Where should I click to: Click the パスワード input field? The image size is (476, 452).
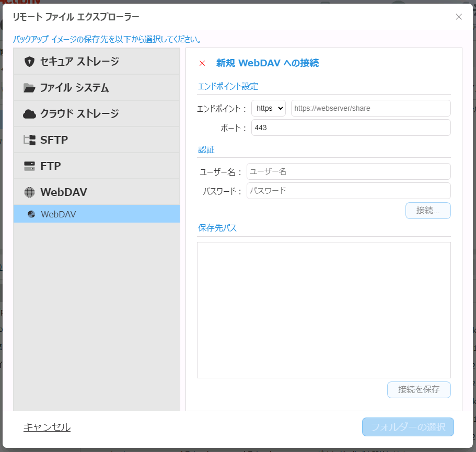tap(349, 191)
